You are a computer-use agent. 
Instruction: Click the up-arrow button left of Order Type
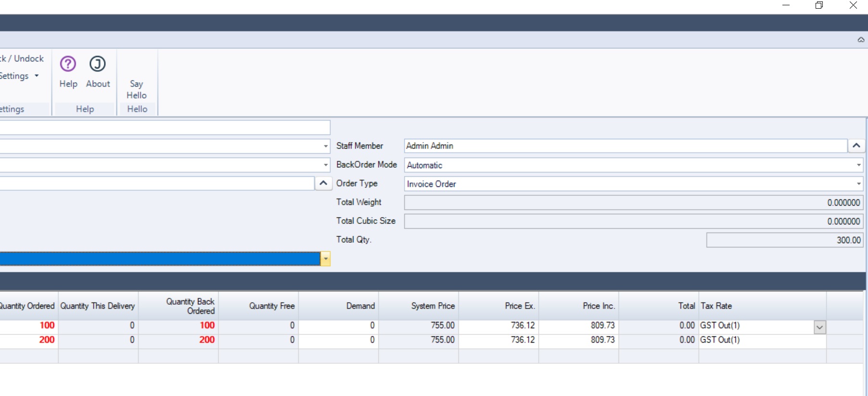[x=323, y=183]
